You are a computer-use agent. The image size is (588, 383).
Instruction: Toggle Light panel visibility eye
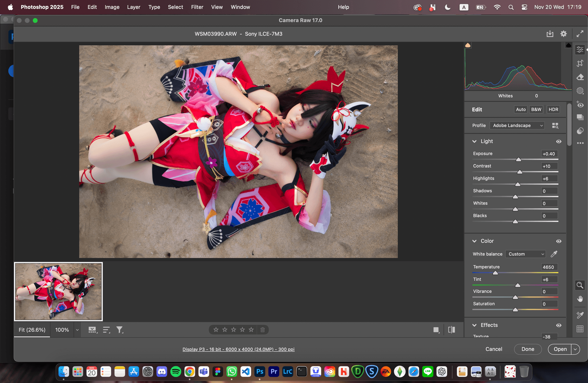coord(559,141)
